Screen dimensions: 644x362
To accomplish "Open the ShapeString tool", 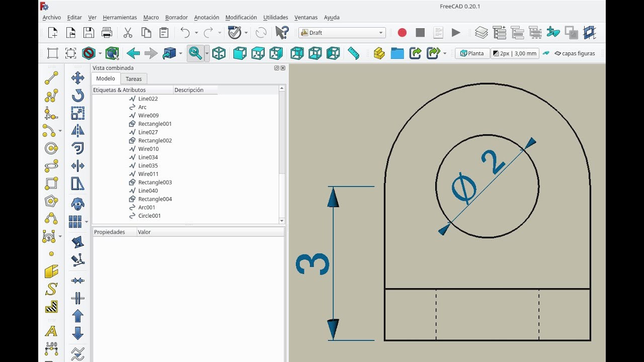I will pos(51,289).
